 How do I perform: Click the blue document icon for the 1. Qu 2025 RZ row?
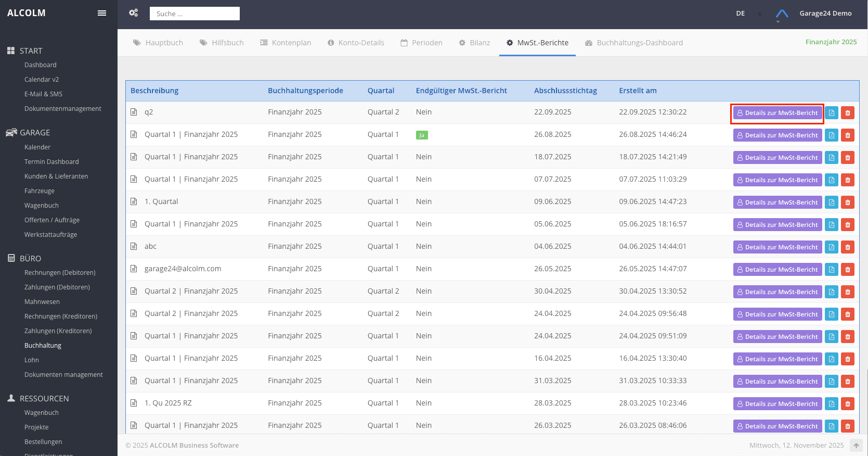click(832, 404)
